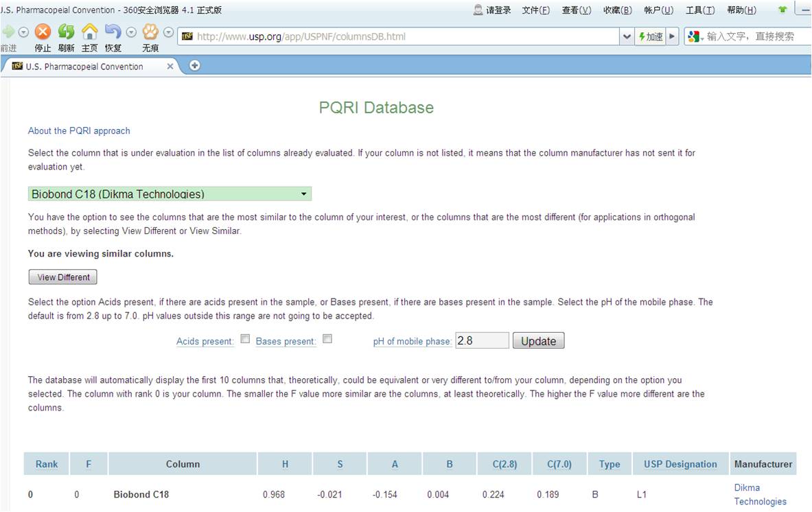The image size is (812, 512).
Task: Click the pH of mobile phase label
Action: point(413,342)
